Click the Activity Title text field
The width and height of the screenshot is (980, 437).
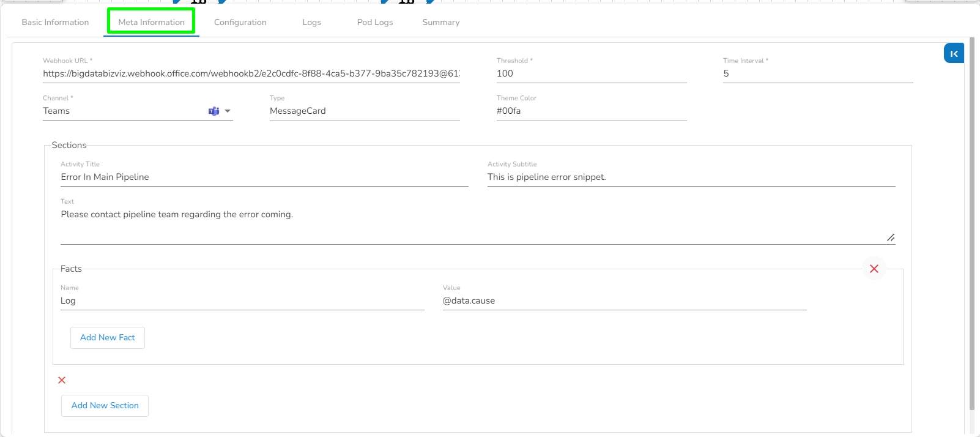coord(264,177)
